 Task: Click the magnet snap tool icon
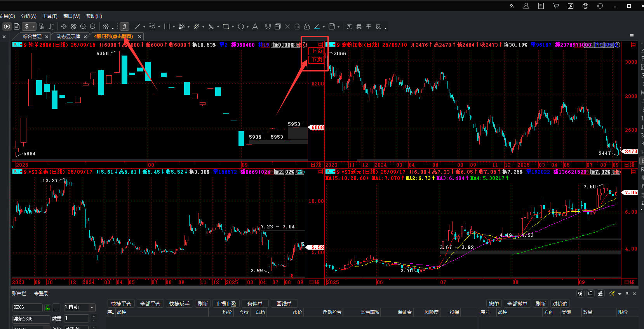click(268, 26)
